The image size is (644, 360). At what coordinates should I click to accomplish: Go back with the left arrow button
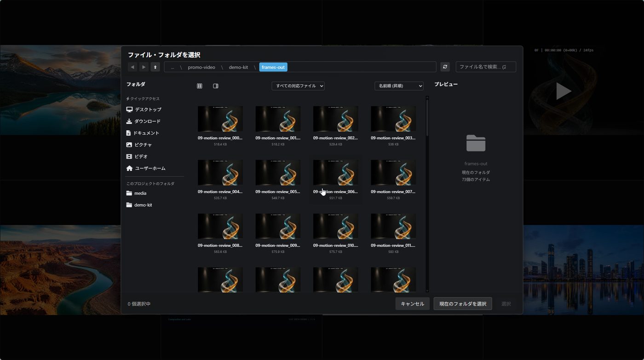[x=132, y=67]
